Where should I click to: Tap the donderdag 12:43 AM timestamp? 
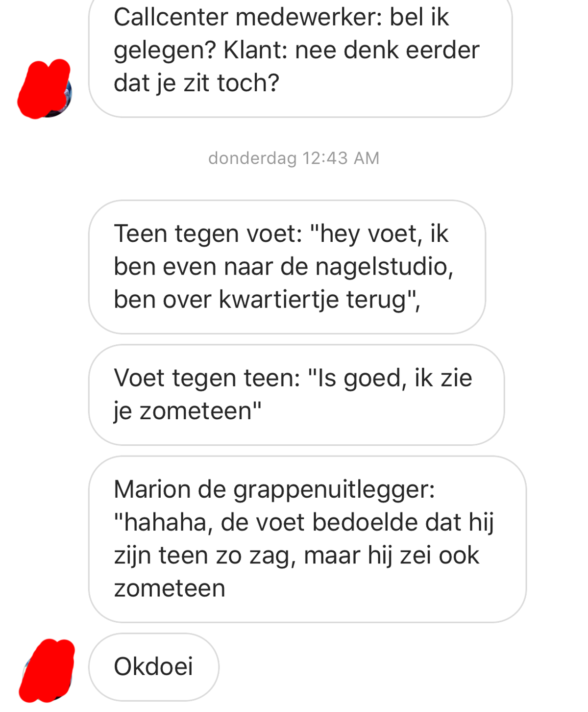click(x=294, y=158)
